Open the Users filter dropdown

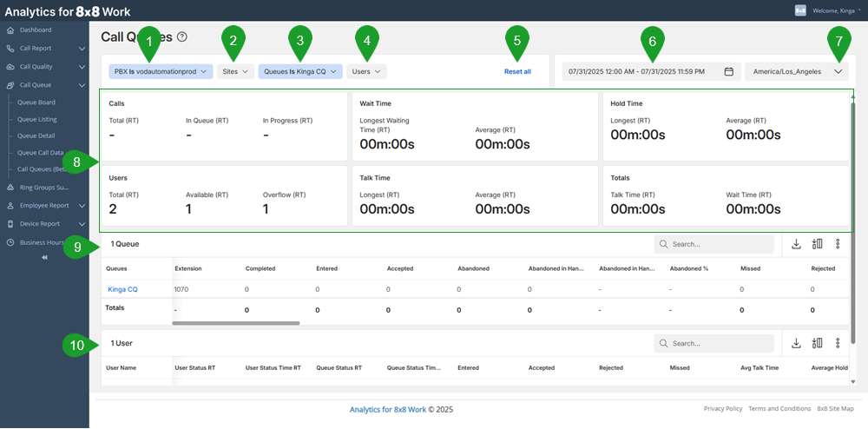(x=367, y=71)
